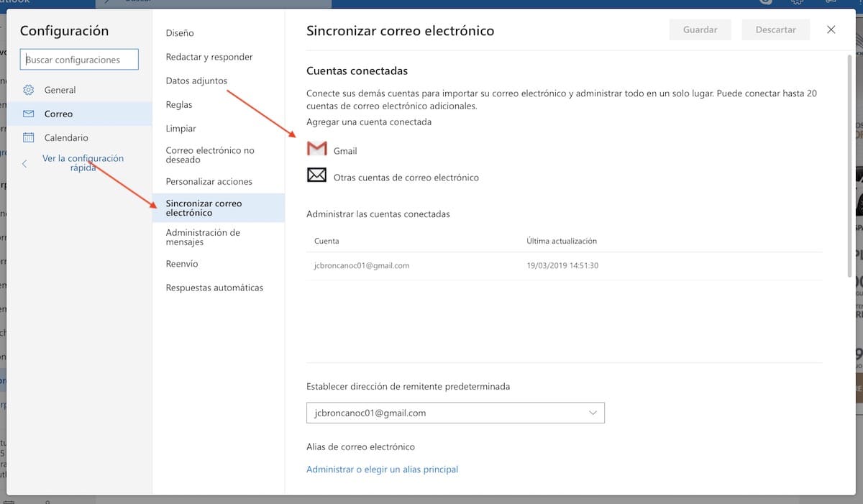
Task: Click the Calendario calendar icon
Action: (x=29, y=137)
